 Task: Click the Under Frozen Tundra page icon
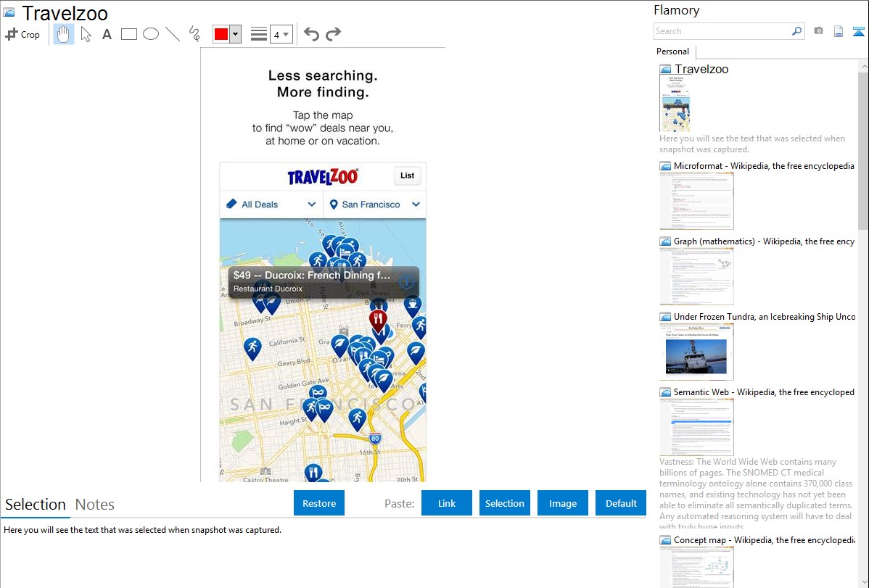[x=666, y=317]
